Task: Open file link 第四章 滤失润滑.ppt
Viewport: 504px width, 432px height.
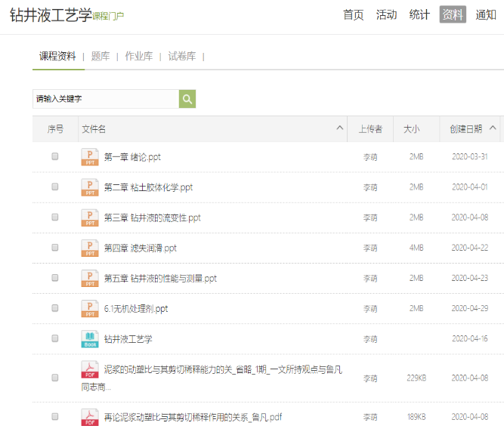Action: 141,248
